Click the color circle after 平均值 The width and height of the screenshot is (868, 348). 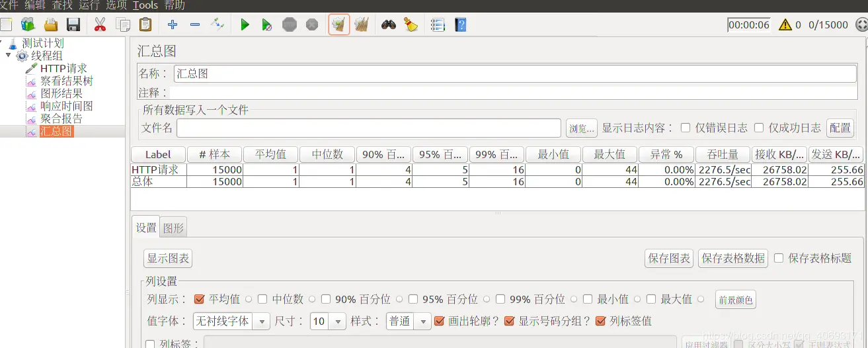[248, 299]
